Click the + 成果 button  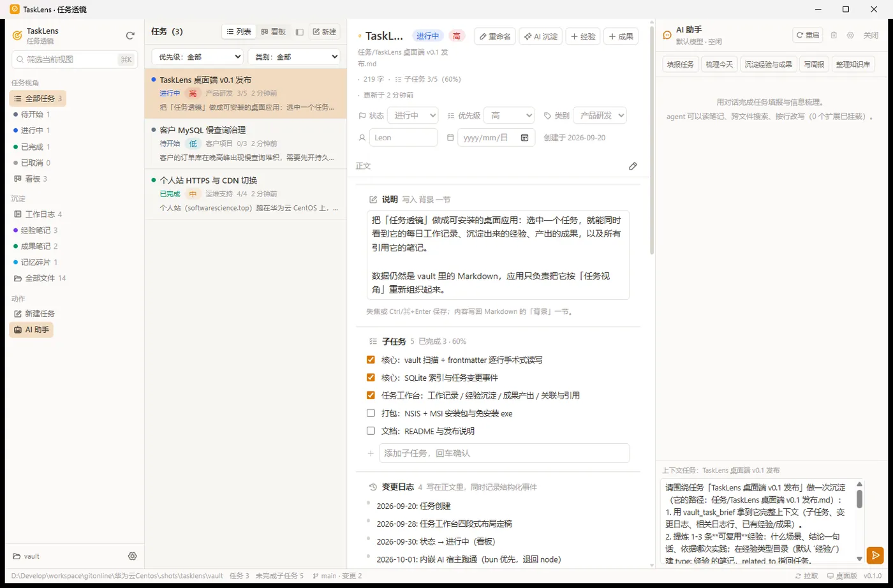point(621,37)
